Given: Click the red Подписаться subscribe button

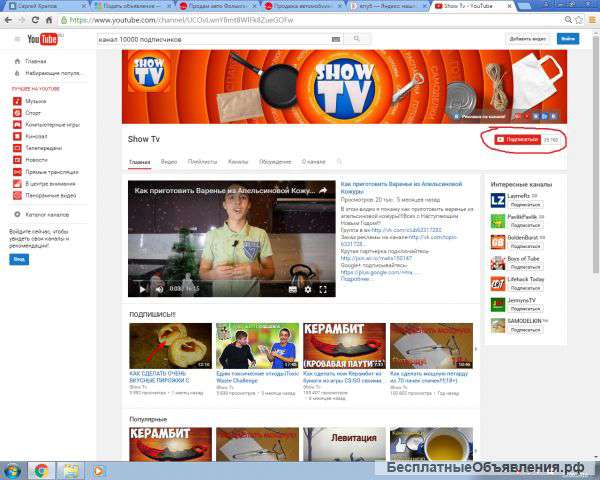Looking at the screenshot, I should tap(517, 140).
